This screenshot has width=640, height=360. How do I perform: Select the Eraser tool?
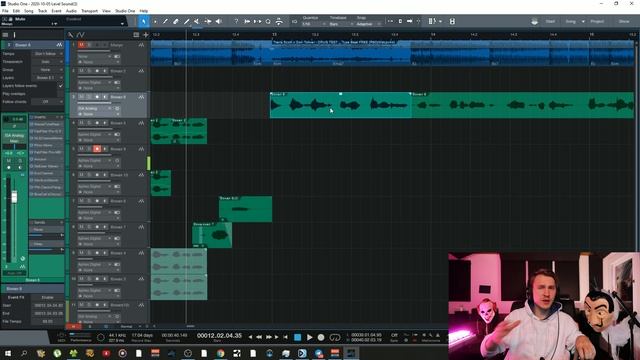click(176, 21)
